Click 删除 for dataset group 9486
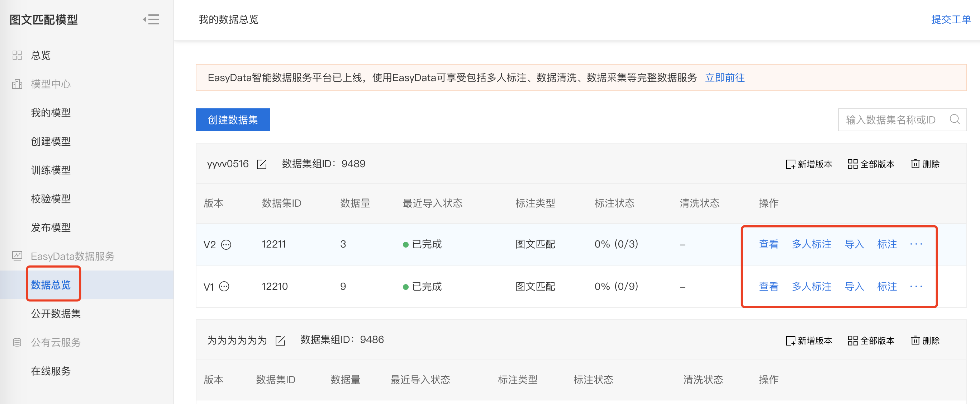 (925, 340)
